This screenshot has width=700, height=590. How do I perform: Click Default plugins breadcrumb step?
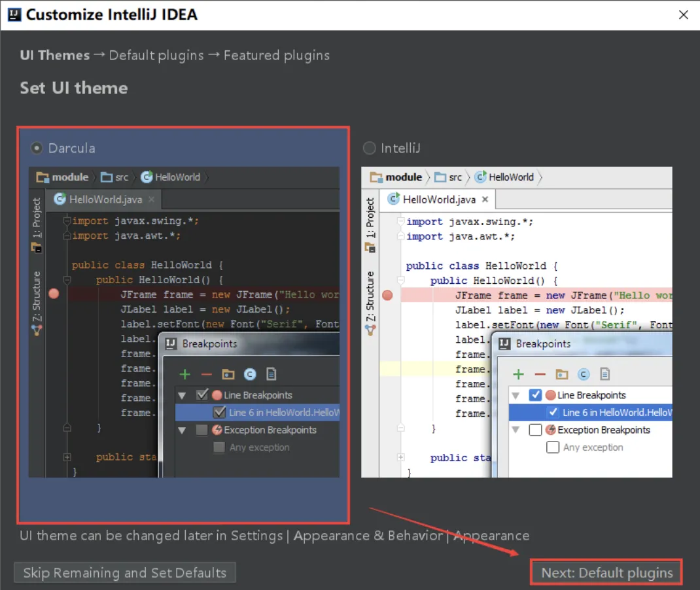click(x=156, y=56)
